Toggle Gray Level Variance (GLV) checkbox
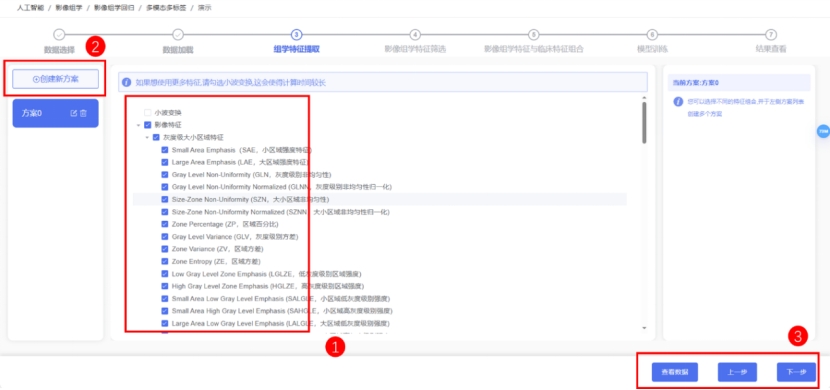 (x=165, y=237)
